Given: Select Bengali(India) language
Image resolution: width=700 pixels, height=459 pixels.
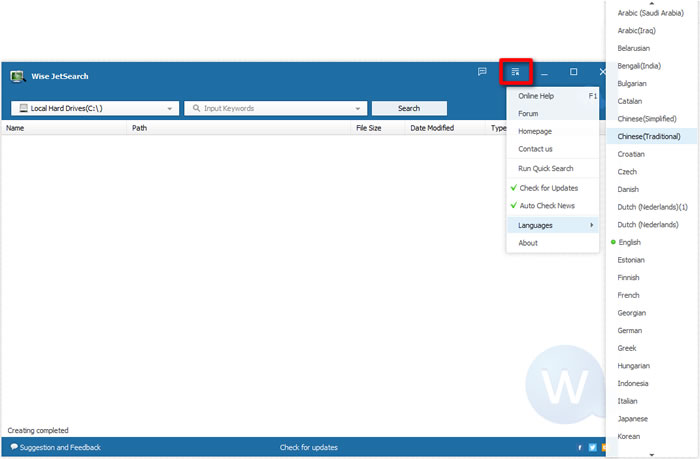Looking at the screenshot, I should [x=652, y=66].
